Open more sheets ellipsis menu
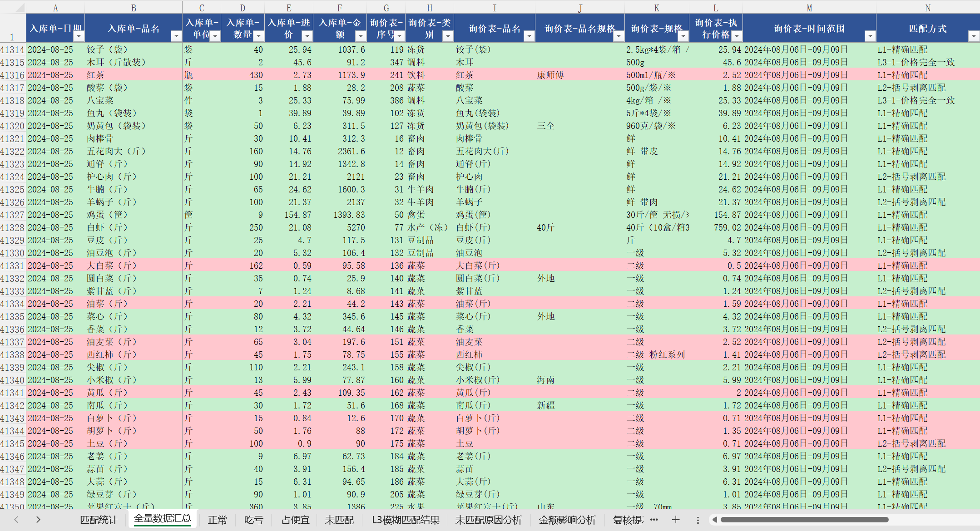Viewport: 980px width, 531px height. click(654, 520)
